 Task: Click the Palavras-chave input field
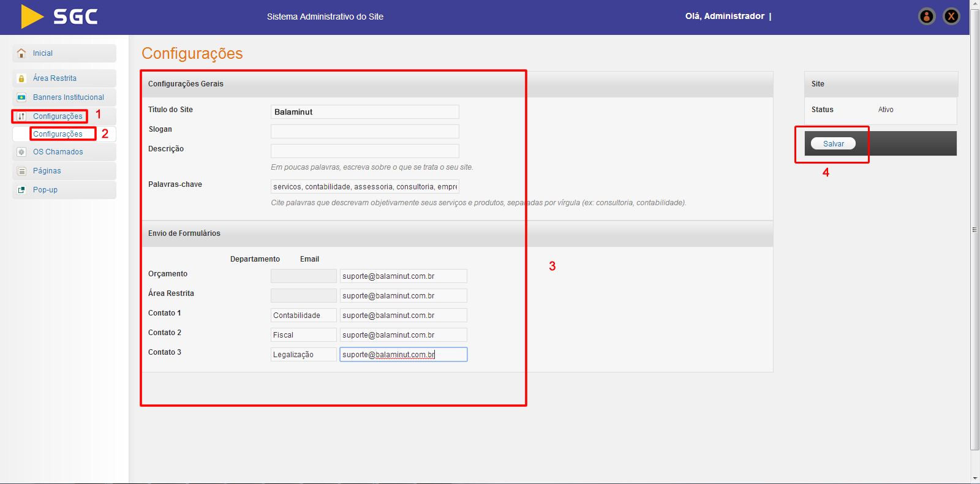[x=365, y=186]
